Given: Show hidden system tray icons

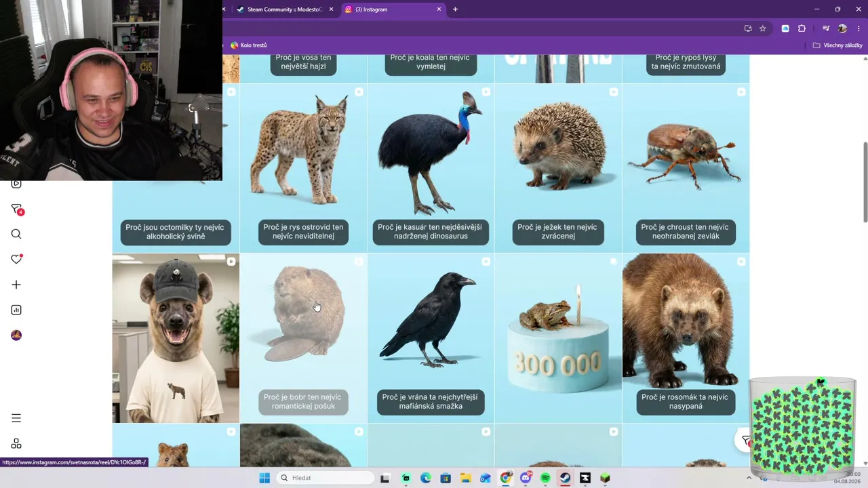Looking at the screenshot, I should click(x=749, y=478).
